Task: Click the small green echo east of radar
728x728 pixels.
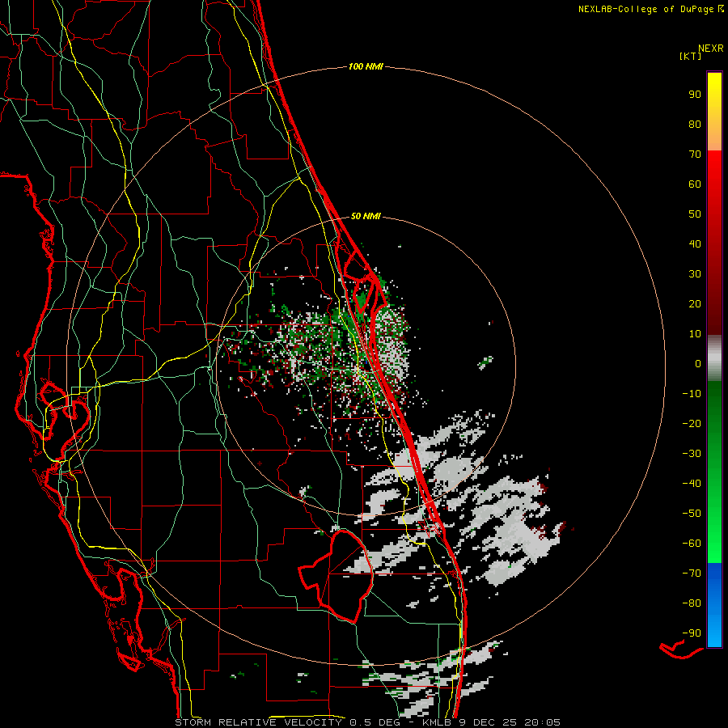Action: pos(485,362)
